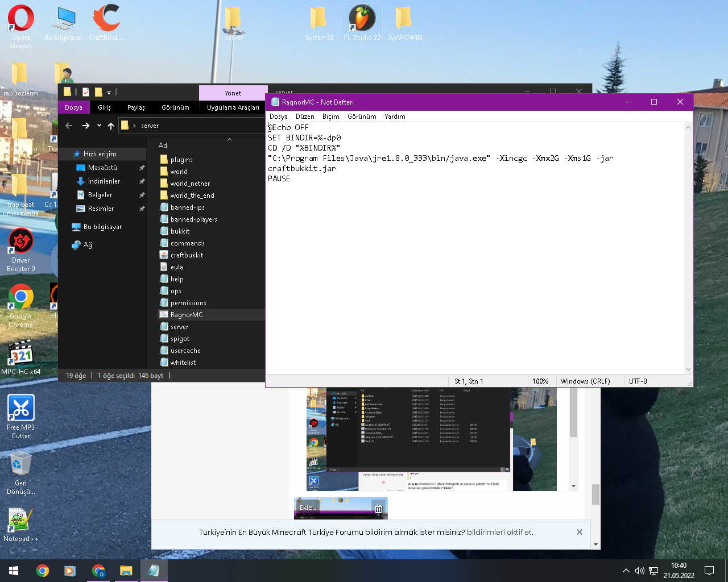The image size is (728, 582).
Task: Select the craftbukkit file
Action: (x=187, y=255)
